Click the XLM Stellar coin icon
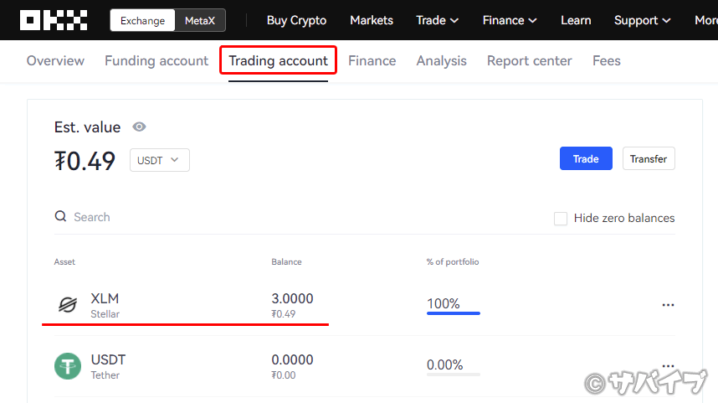This screenshot has width=718, height=403. 67,305
